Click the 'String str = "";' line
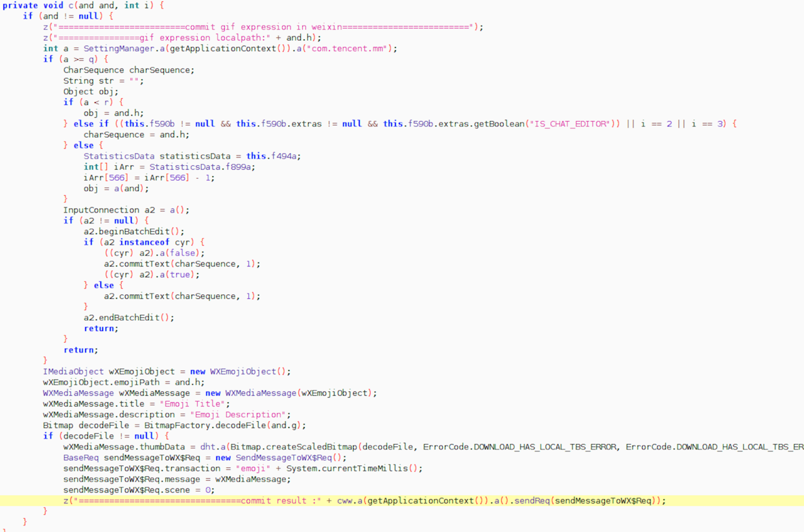Screen dimensions: 804x532 click(x=104, y=80)
